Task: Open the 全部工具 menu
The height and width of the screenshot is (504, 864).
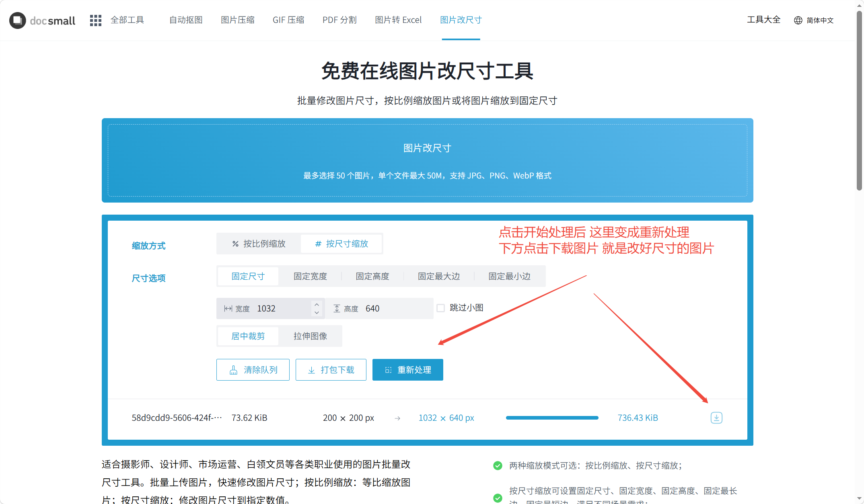Action: tap(127, 20)
